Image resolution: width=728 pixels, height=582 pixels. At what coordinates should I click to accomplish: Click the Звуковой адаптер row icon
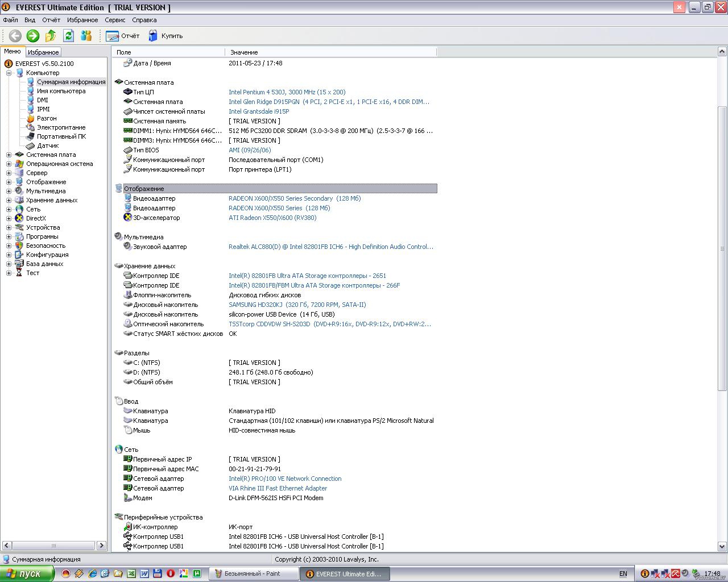128,247
